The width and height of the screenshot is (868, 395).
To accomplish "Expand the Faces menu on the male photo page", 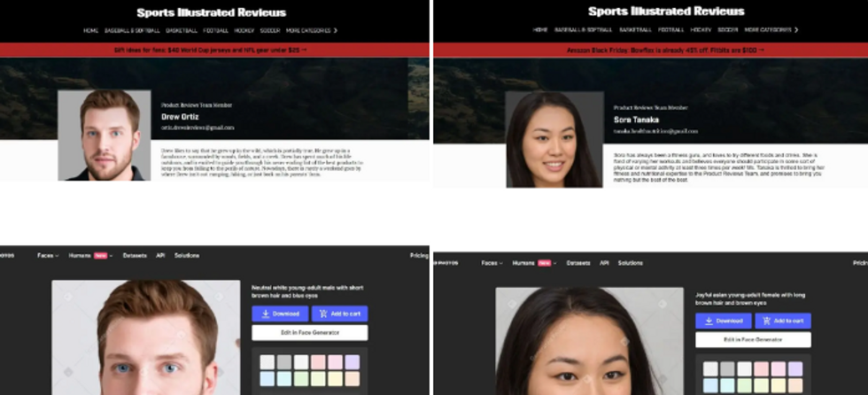I will tap(48, 256).
